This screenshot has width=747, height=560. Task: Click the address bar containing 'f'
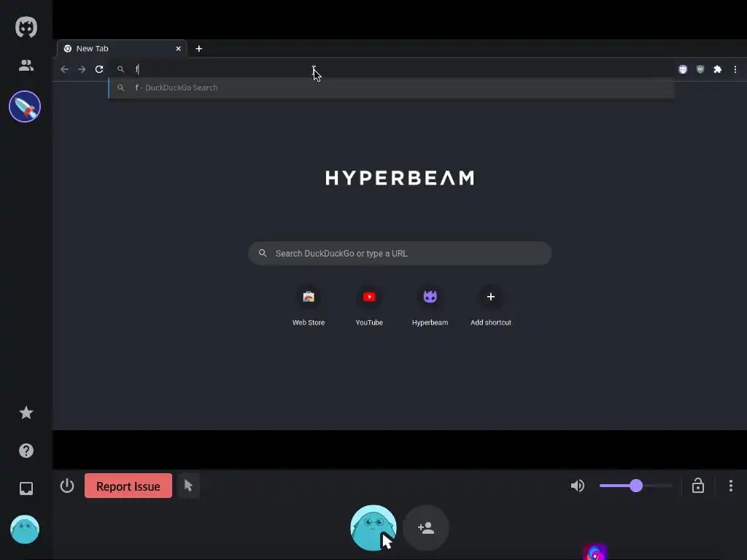click(x=391, y=69)
